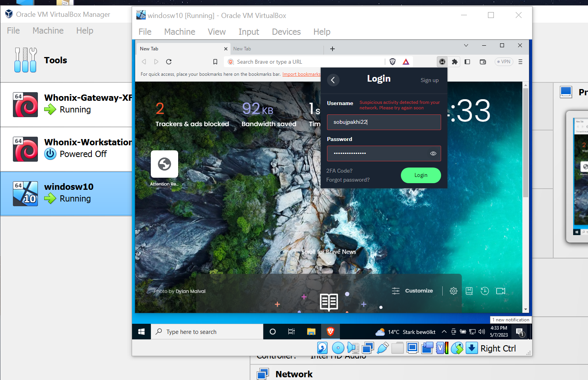Bookmark this page with the bookmark icon

pyautogui.click(x=215, y=62)
